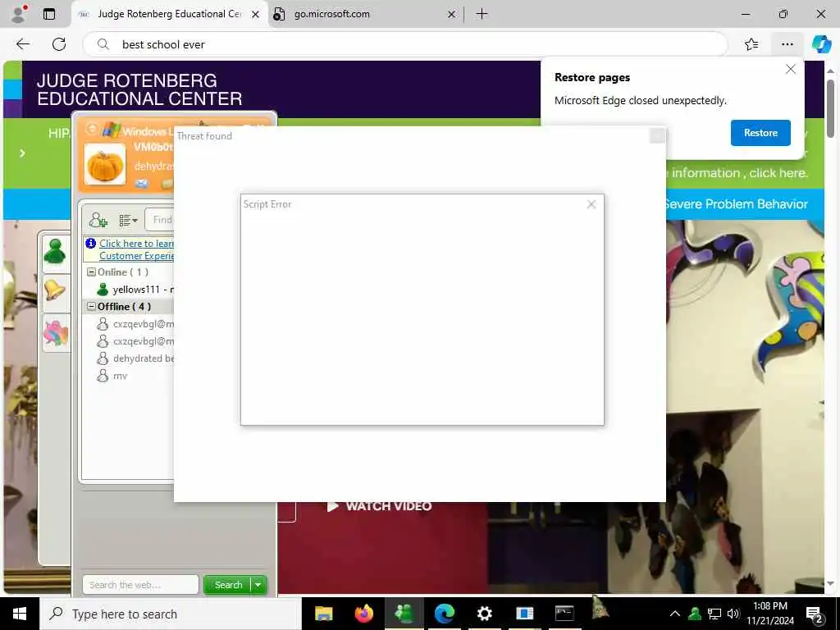The height and width of the screenshot is (630, 840).
Task: Go back with the browser back arrow
Action: (23, 44)
